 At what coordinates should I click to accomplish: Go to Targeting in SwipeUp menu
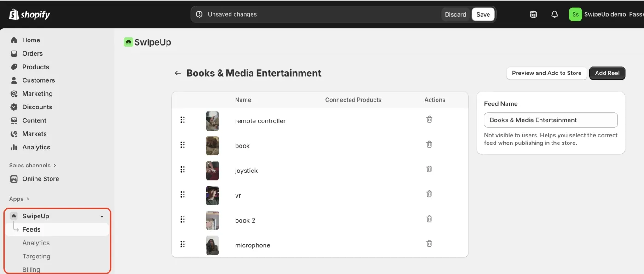(36, 256)
